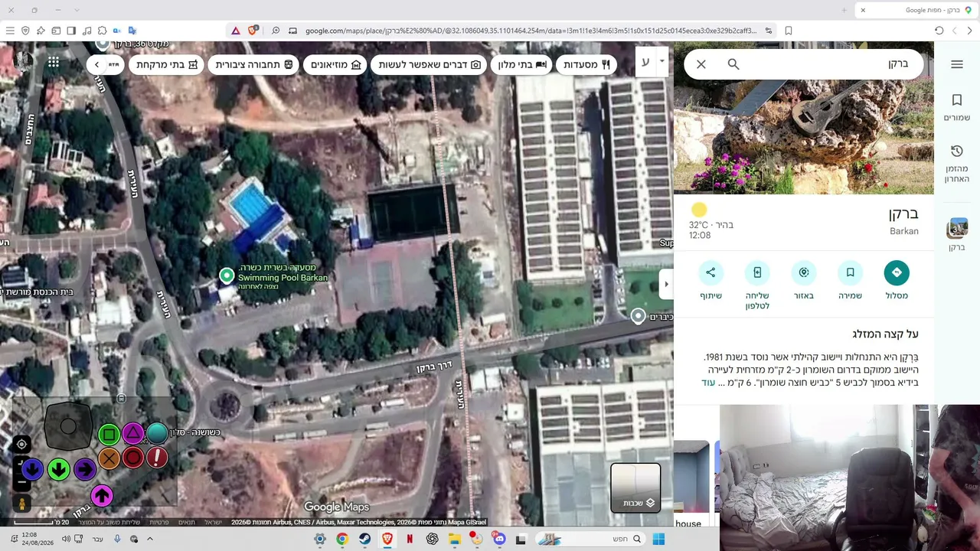Screen dimensions: 980x551
Task: Select the בתי מרקחת category chip
Action: 167,64
